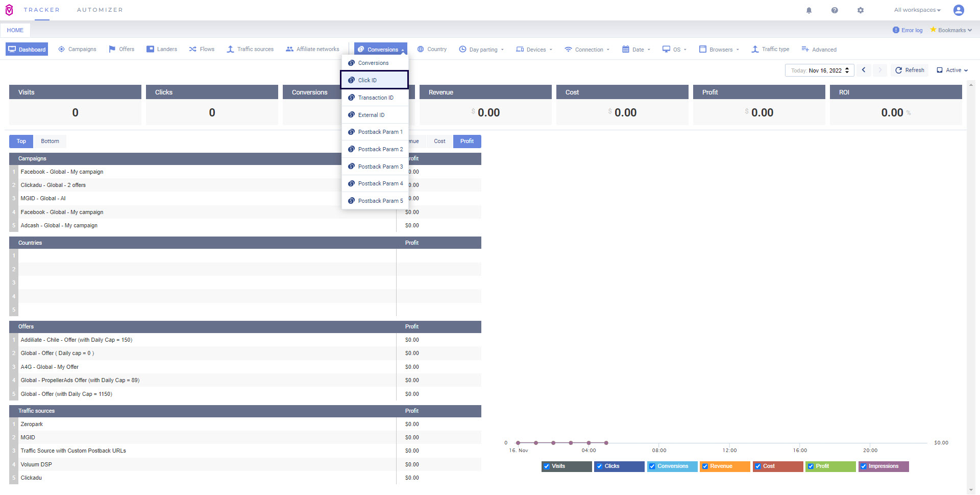Open the settings gear icon

pos(861,10)
